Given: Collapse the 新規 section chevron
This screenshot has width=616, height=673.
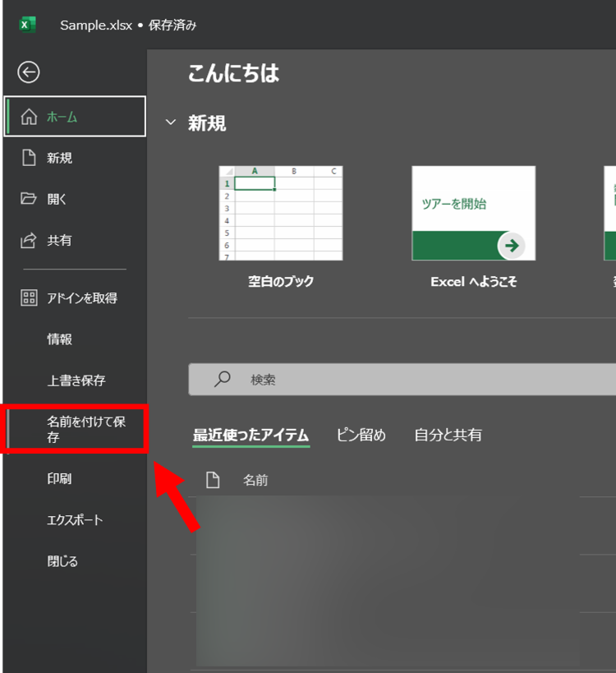Looking at the screenshot, I should pos(171,122).
